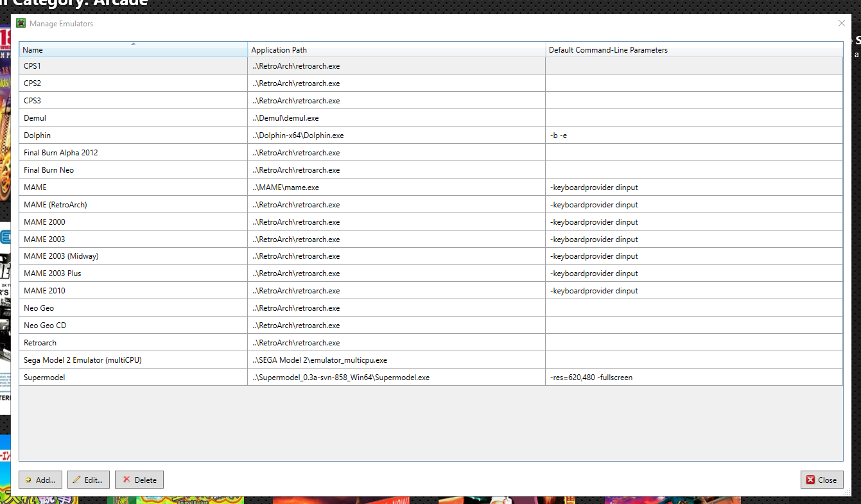Click the Retroarch row's retroarch.exe path

pos(397,342)
